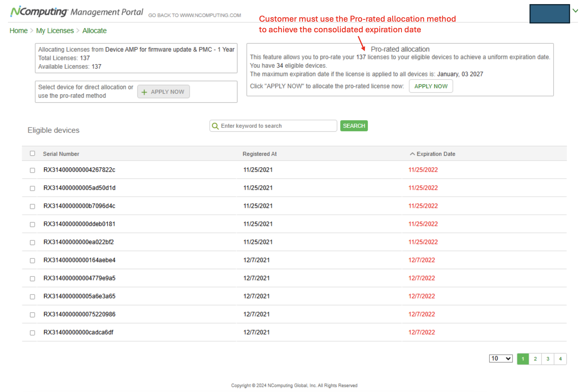This screenshot has width=587, height=392.
Task: Click the January, 03 2027 date text
Action: pyautogui.click(x=460, y=74)
